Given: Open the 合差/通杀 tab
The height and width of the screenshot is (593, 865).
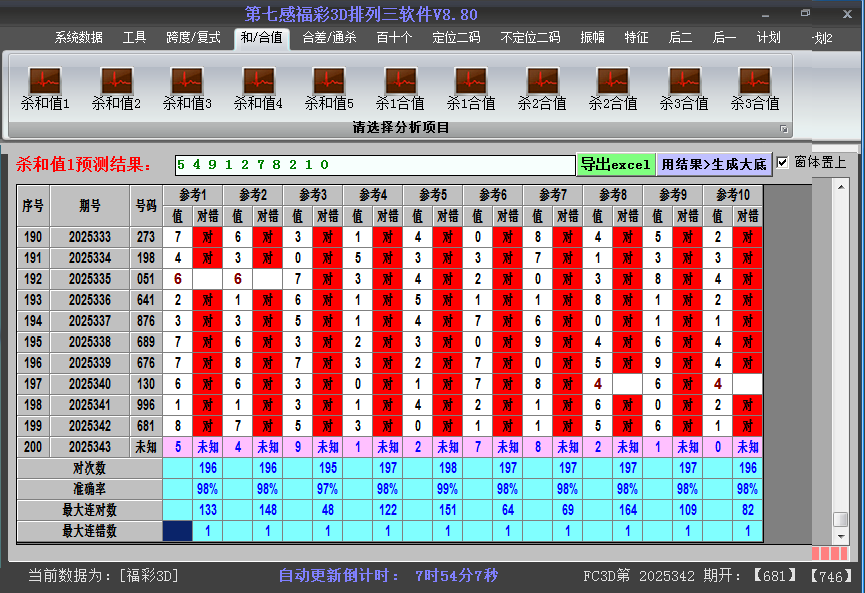Looking at the screenshot, I should pos(329,38).
